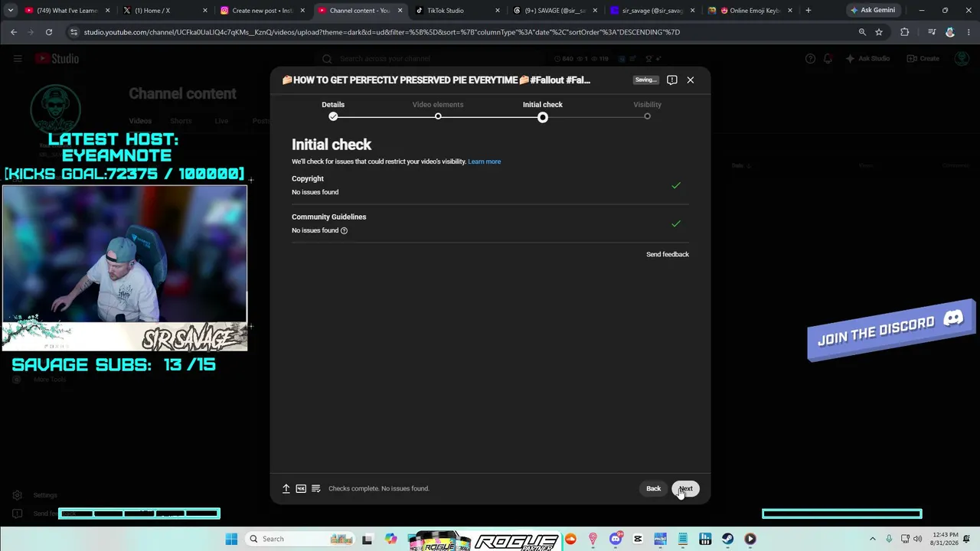Click the Community Guidelines heading

point(329,217)
